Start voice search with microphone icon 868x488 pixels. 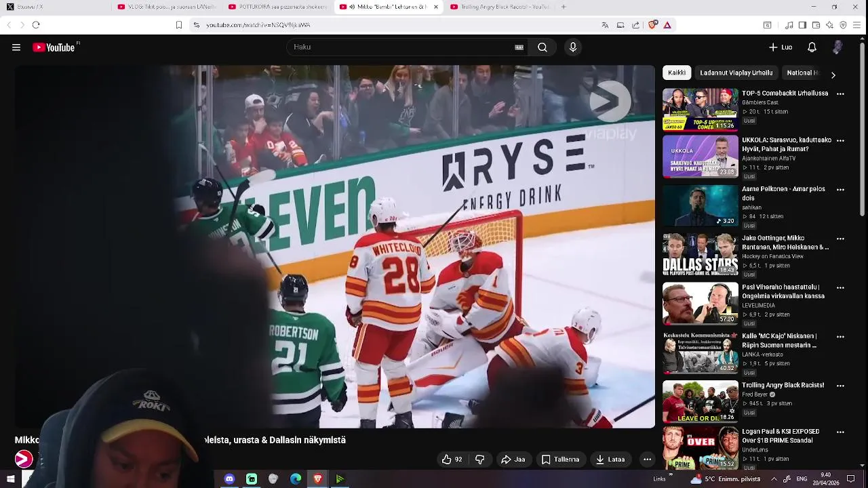click(x=573, y=47)
